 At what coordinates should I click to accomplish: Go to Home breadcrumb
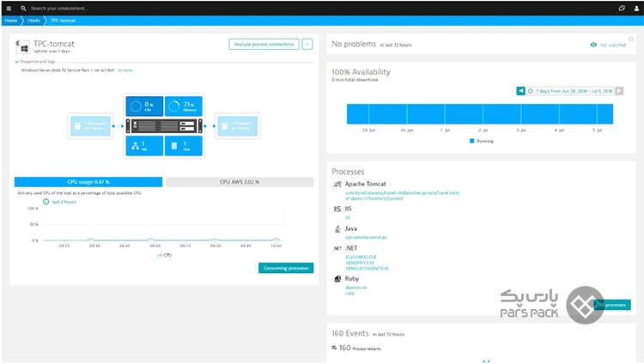11,21
